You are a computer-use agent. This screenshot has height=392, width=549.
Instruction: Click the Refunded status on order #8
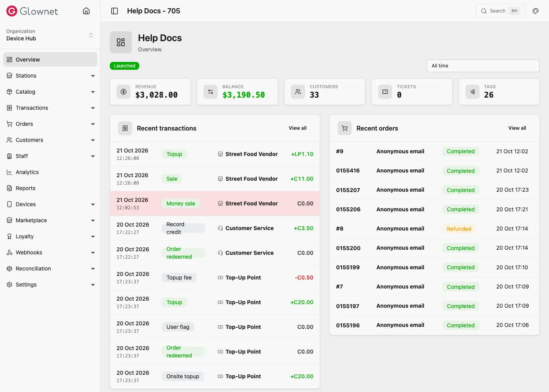(459, 229)
